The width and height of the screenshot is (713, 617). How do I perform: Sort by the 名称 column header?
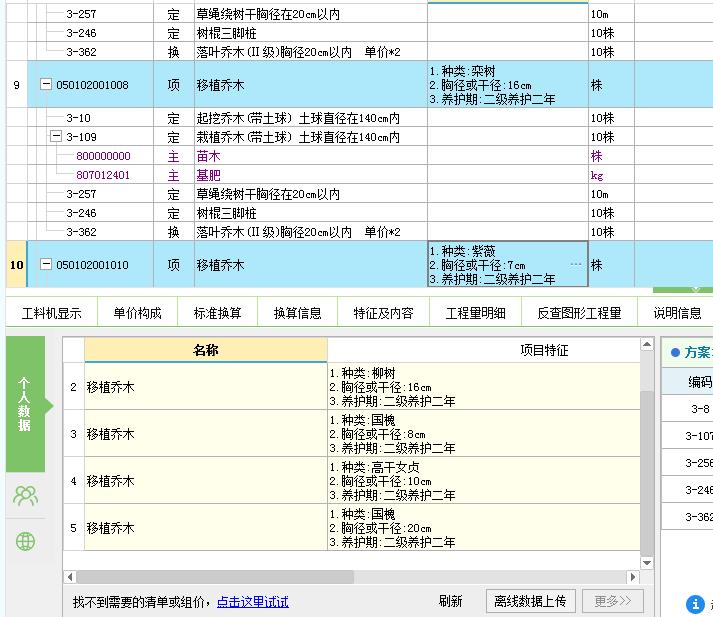[206, 350]
